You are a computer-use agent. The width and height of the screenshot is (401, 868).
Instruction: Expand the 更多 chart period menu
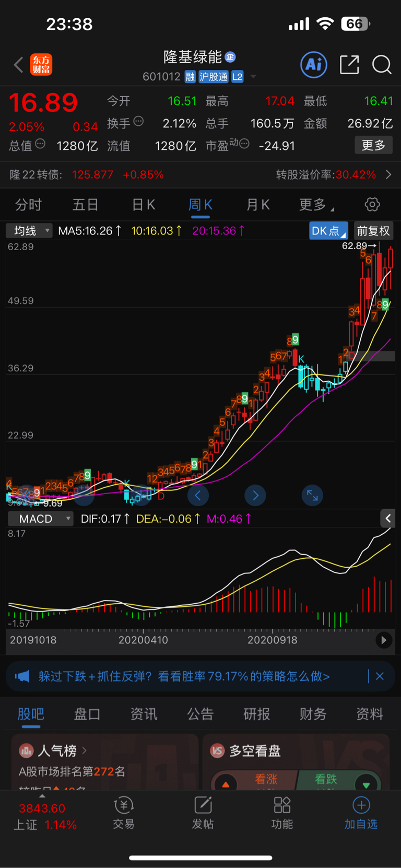pyautogui.click(x=316, y=205)
